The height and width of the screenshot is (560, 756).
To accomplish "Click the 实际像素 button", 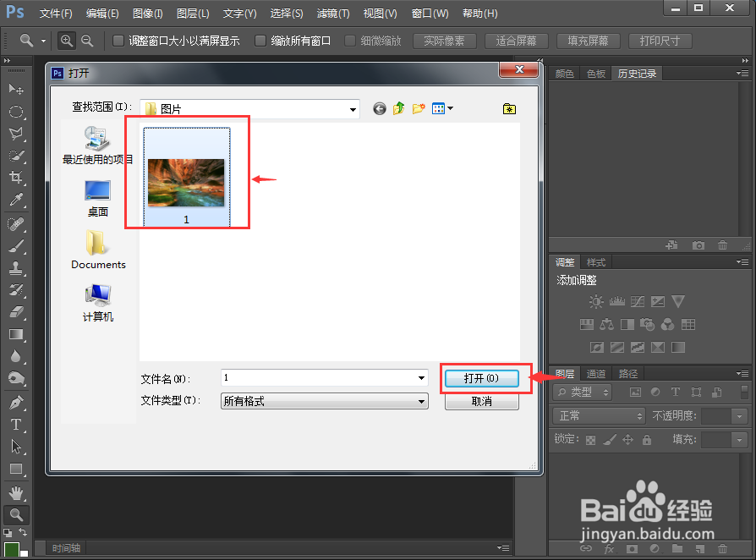I will tap(445, 41).
